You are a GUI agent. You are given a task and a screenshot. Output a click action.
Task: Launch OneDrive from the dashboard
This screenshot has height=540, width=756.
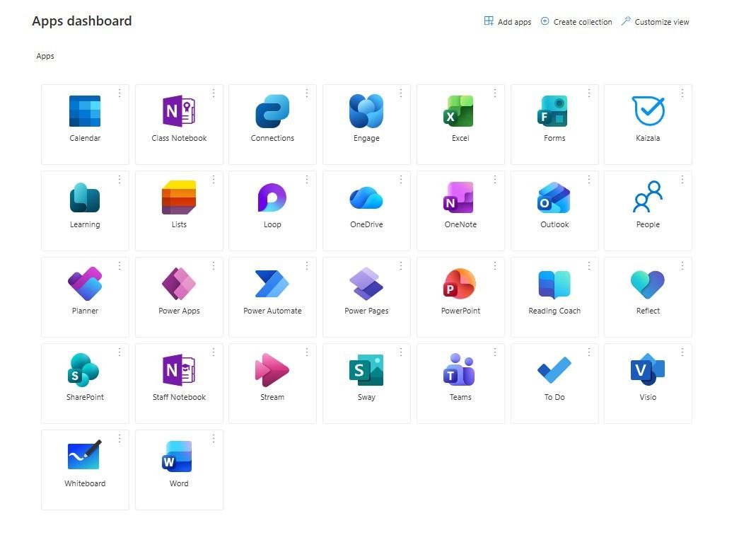pos(366,207)
